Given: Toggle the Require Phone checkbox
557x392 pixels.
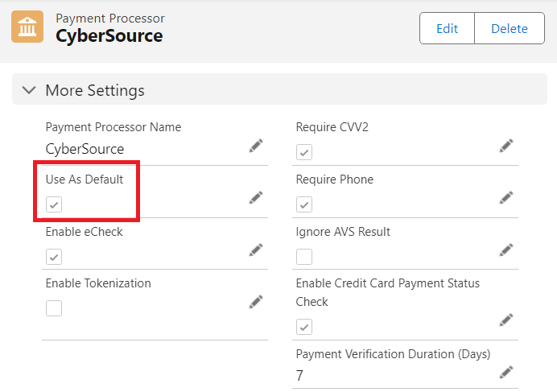Looking at the screenshot, I should click(304, 204).
